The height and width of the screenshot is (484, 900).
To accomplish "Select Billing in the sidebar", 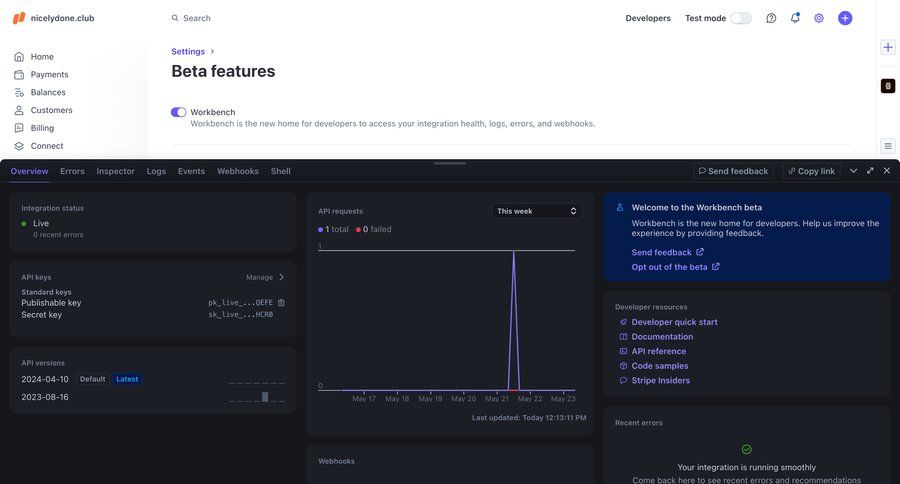I will (42, 127).
